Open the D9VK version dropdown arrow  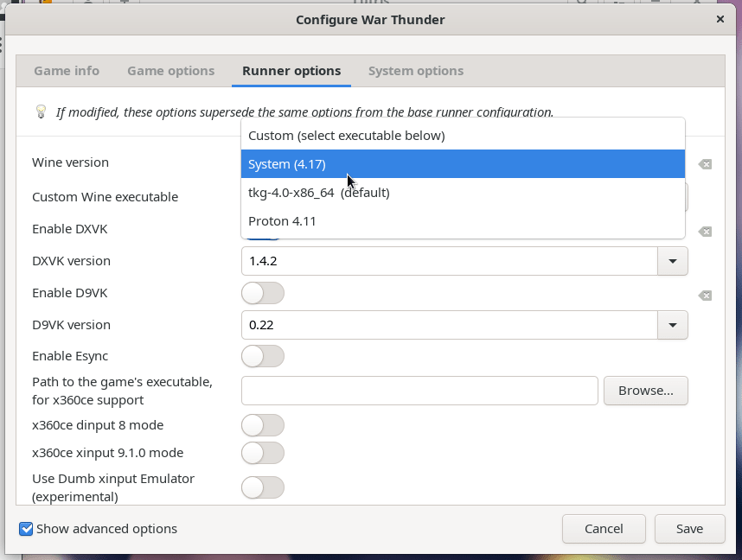click(x=673, y=325)
